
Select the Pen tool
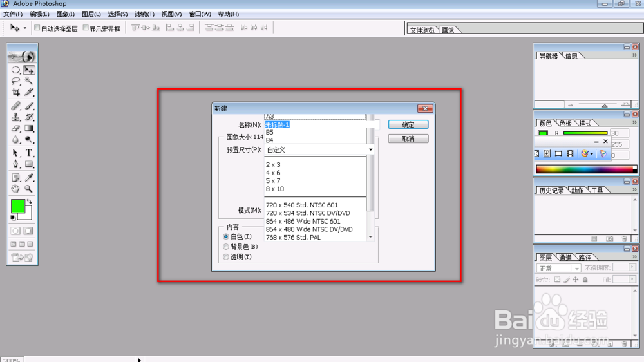pos(15,164)
